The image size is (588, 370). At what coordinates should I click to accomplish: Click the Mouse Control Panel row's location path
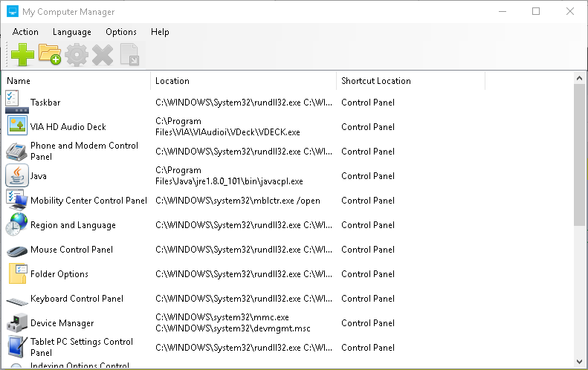[x=244, y=250]
